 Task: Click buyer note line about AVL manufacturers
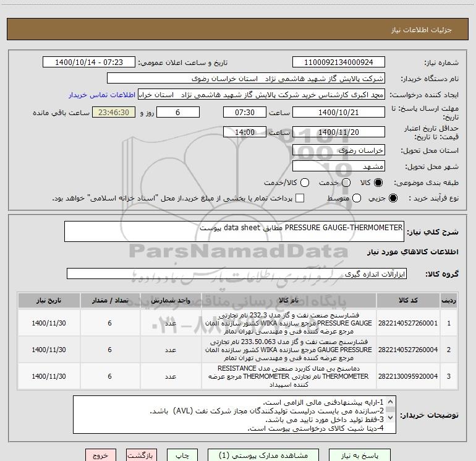pyautogui.click(x=267, y=411)
